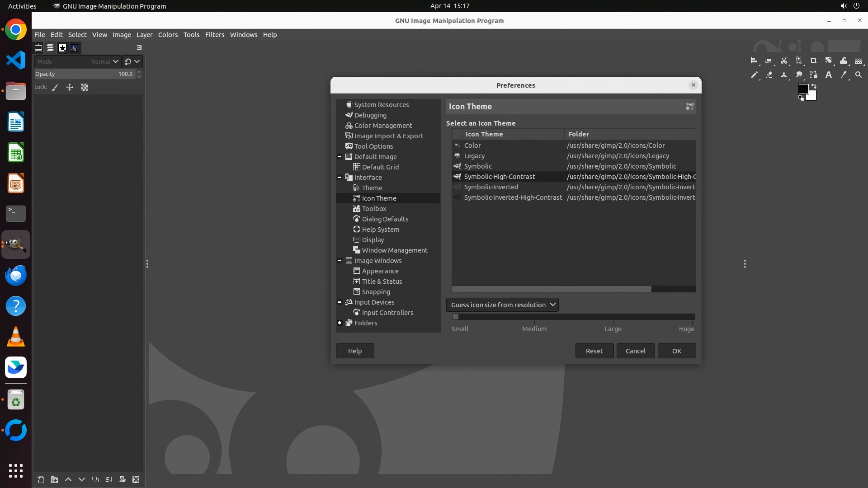868x488 pixels.
Task: Swap foreground and background colors arrow
Action: click(x=814, y=86)
